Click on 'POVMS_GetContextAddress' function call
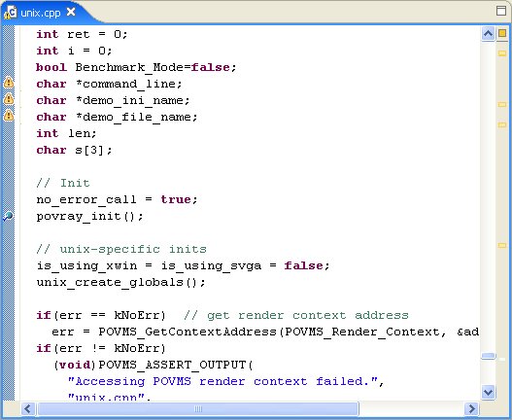512x420 pixels. click(x=188, y=332)
